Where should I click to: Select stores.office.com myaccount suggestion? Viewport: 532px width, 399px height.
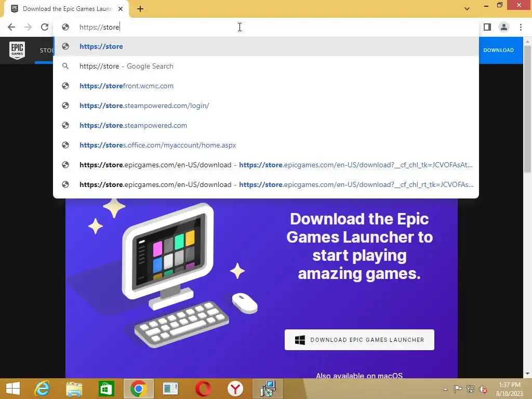(266, 145)
